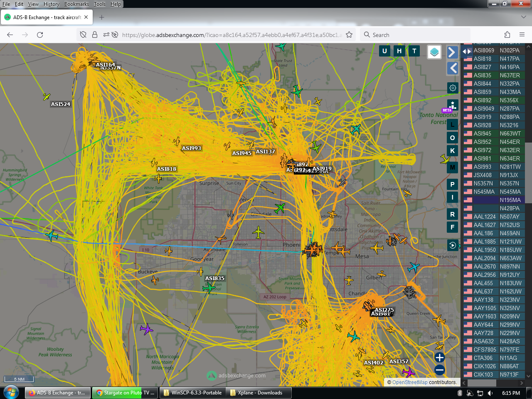Open the Bookmarks menu
The width and height of the screenshot is (532, 399).
click(x=76, y=4)
